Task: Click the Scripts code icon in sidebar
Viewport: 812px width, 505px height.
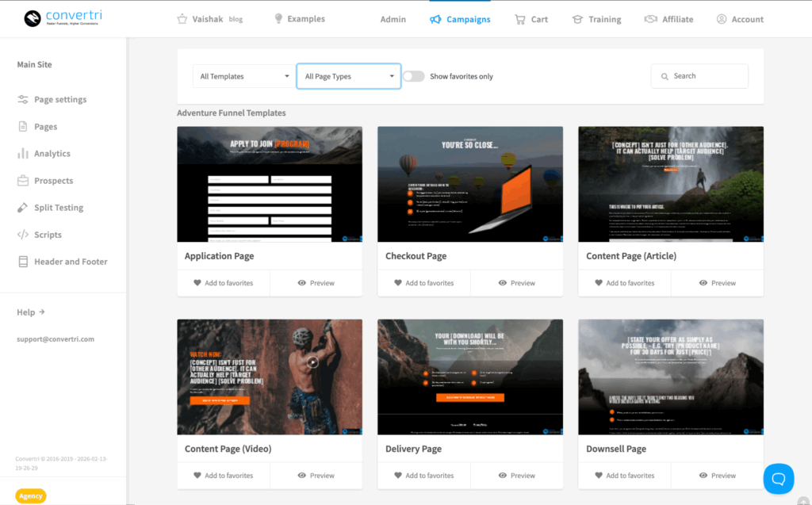Action: [x=23, y=235]
